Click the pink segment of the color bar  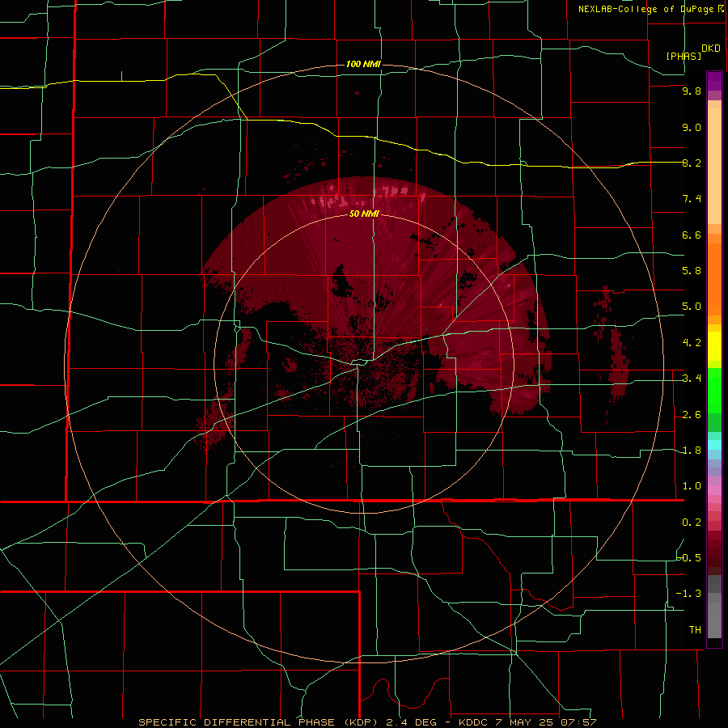(714, 490)
